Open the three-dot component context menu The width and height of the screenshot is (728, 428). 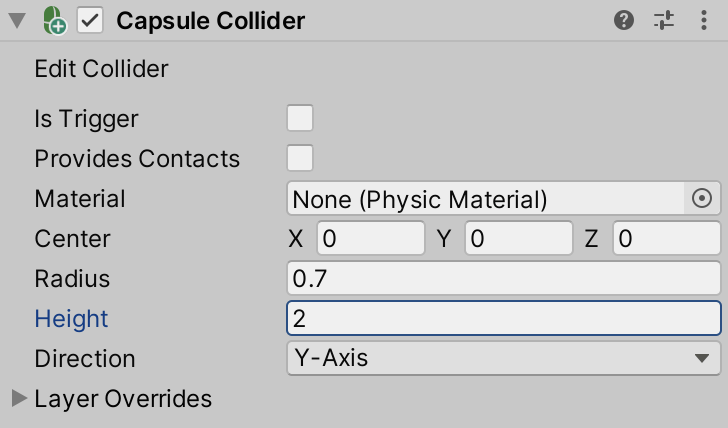pos(703,20)
